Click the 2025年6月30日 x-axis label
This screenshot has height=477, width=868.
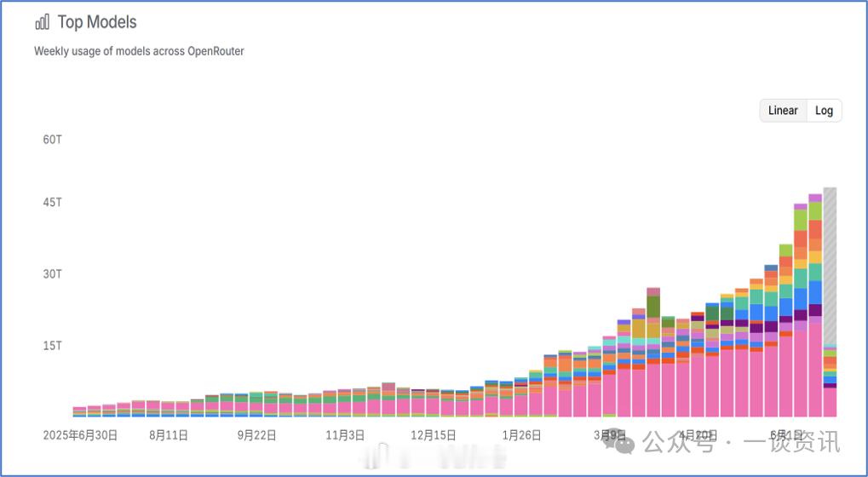point(80,435)
